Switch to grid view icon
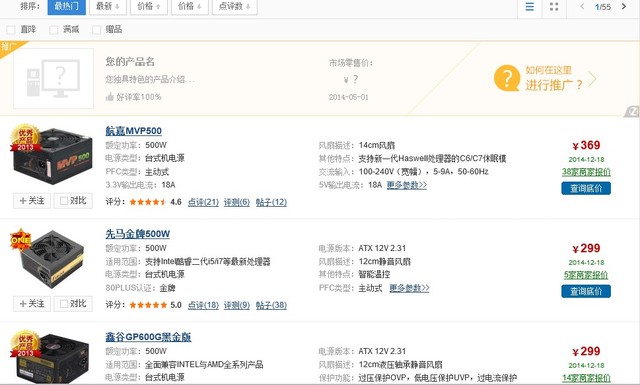640x385 pixels. click(x=554, y=7)
